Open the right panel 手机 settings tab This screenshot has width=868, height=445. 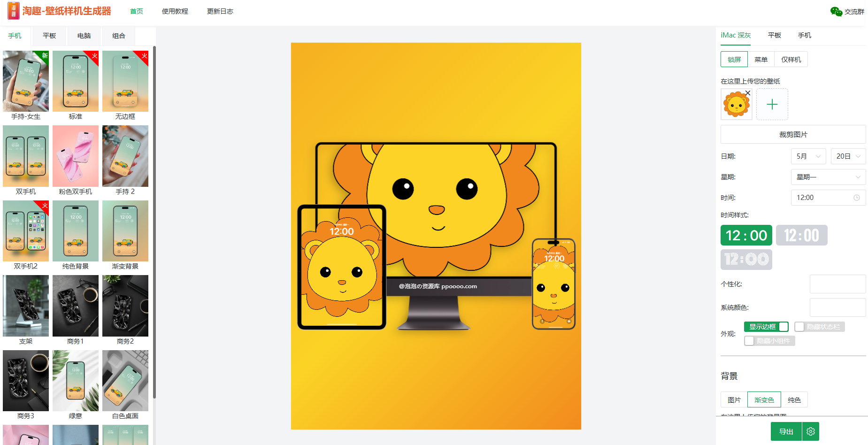pyautogui.click(x=805, y=35)
